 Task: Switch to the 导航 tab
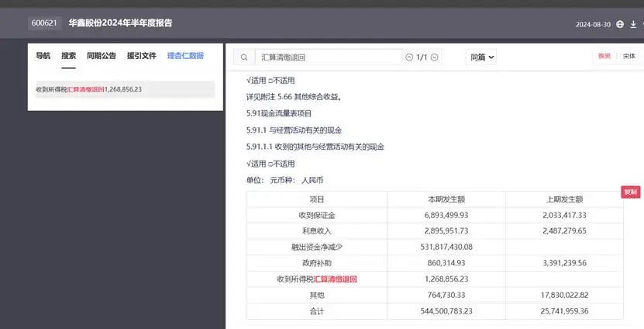coord(43,56)
